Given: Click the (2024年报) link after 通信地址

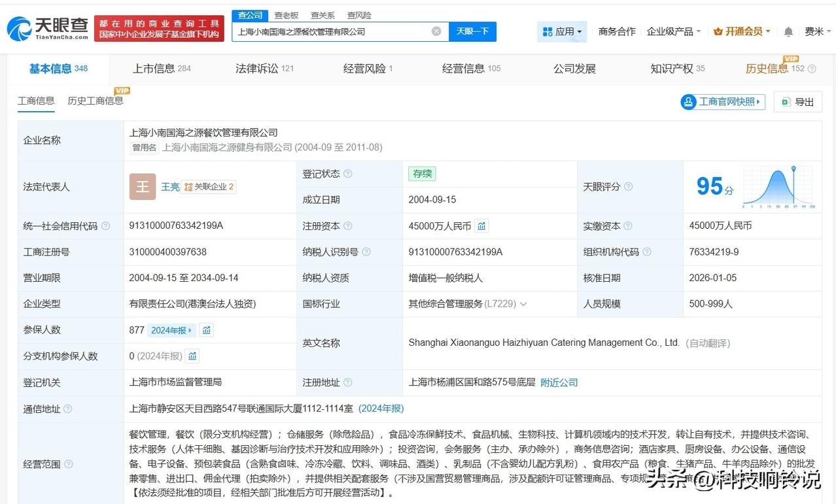Looking at the screenshot, I should point(381,409).
